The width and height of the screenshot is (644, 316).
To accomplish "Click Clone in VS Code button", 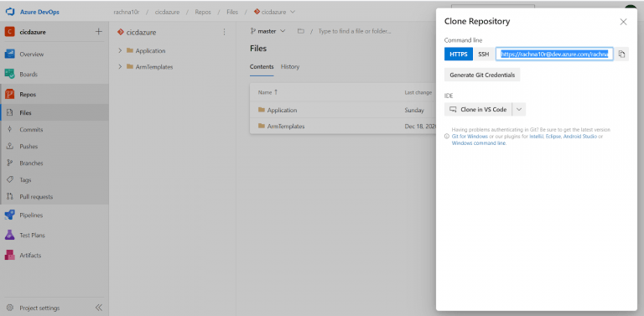I will 478,110.
